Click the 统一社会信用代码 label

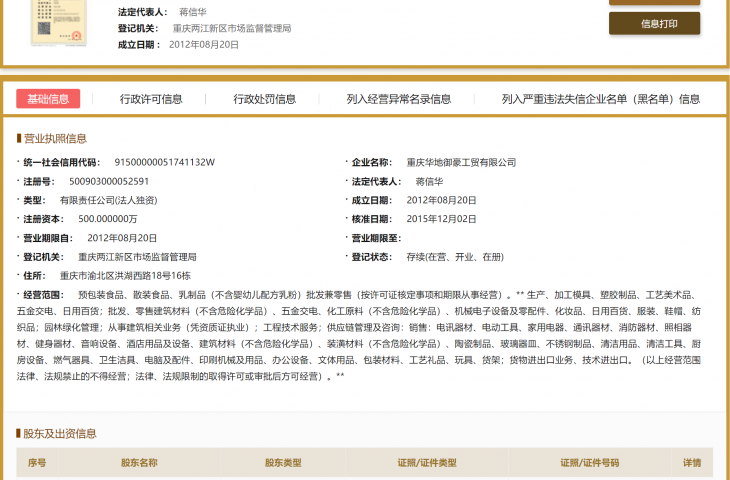coord(61,162)
